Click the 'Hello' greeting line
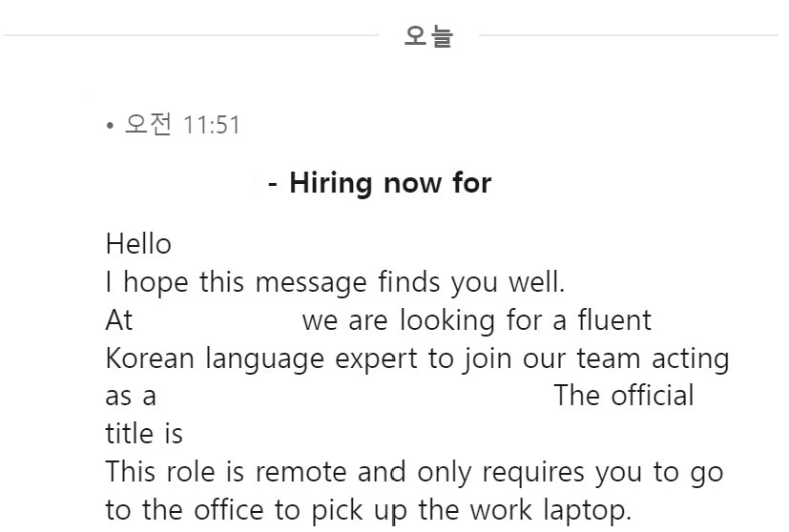The height and width of the screenshot is (532, 789). click(138, 244)
